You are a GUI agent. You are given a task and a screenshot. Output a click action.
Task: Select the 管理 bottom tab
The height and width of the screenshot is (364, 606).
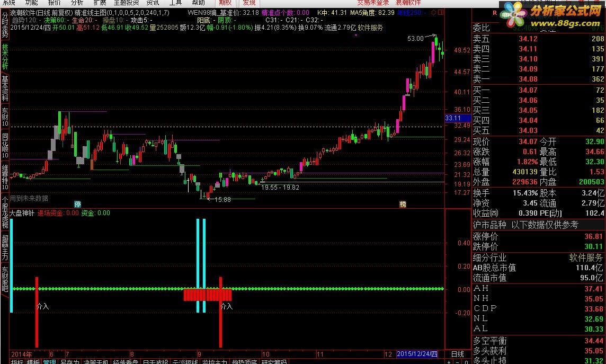pyautogui.click(x=49, y=362)
